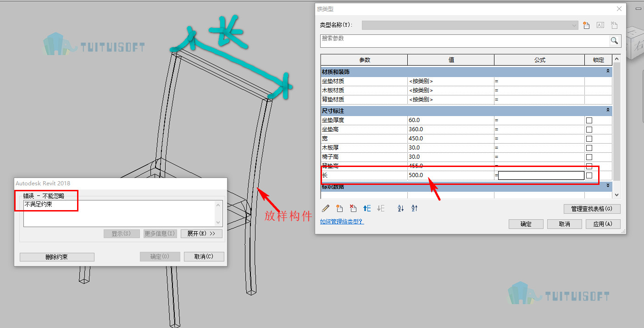Click the 30.0 value of 木板厚

point(414,148)
